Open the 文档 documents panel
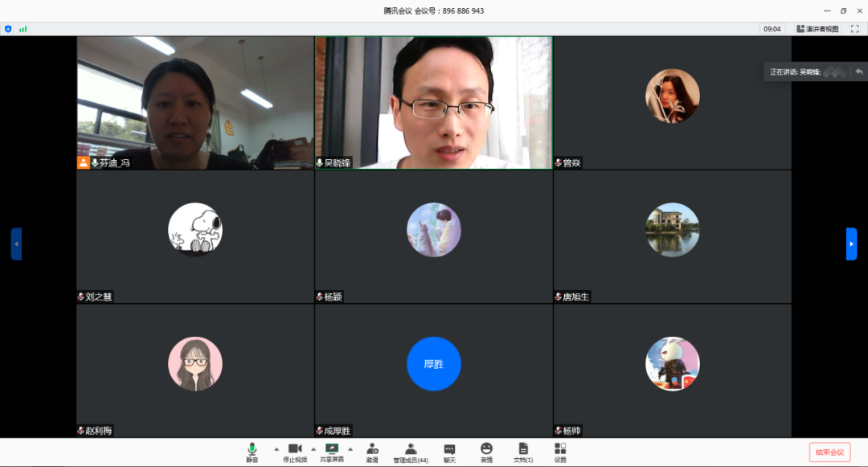 [x=523, y=452]
